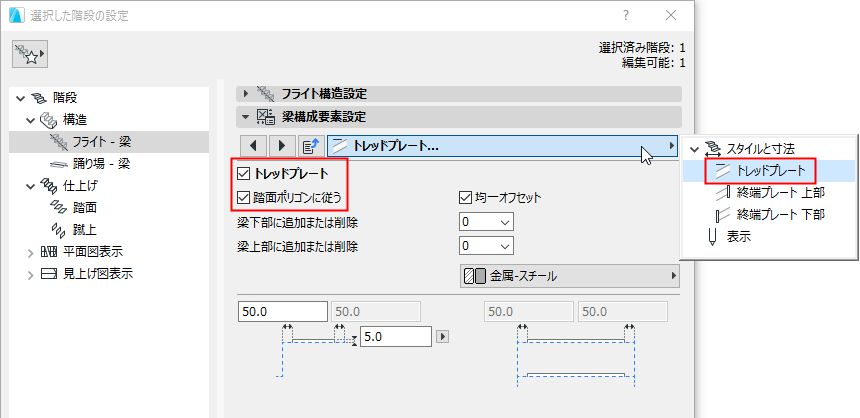This screenshot has height=418, width=860.
Task: Collapse the 階段 tree node
Action: [x=21, y=98]
